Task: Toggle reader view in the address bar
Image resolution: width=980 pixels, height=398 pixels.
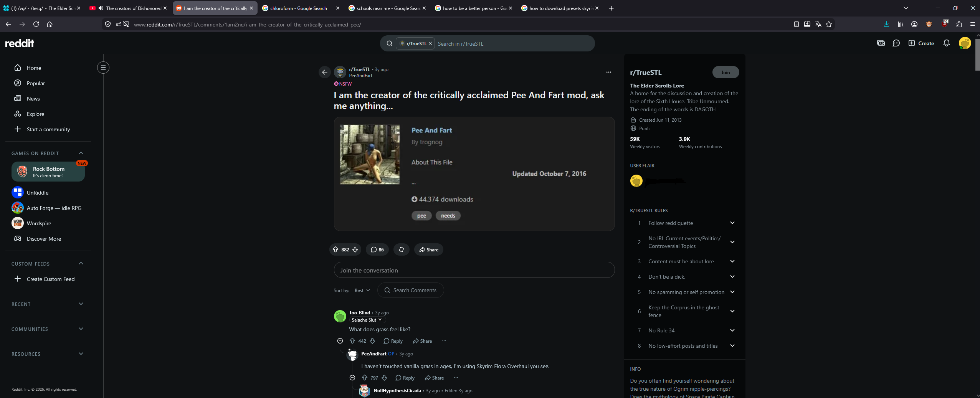Action: [x=797, y=24]
